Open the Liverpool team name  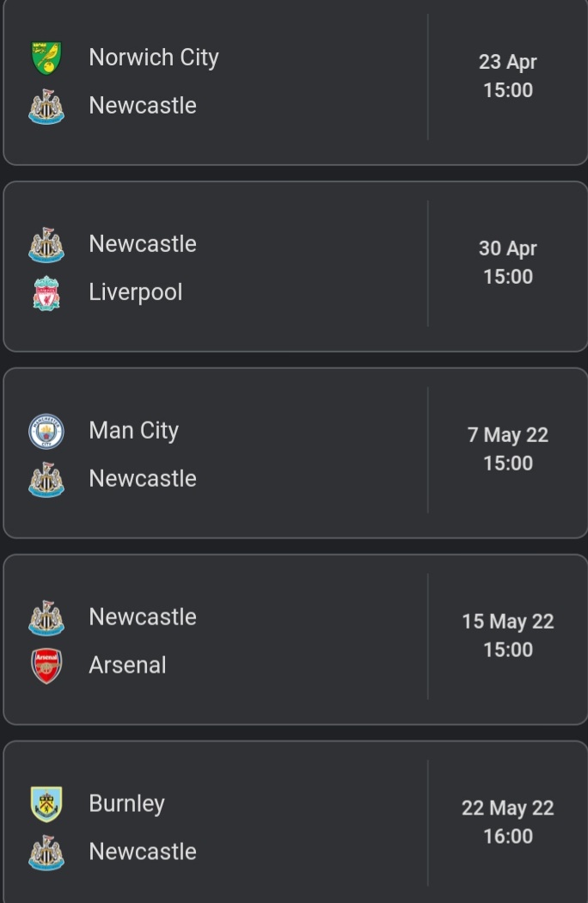coord(136,292)
